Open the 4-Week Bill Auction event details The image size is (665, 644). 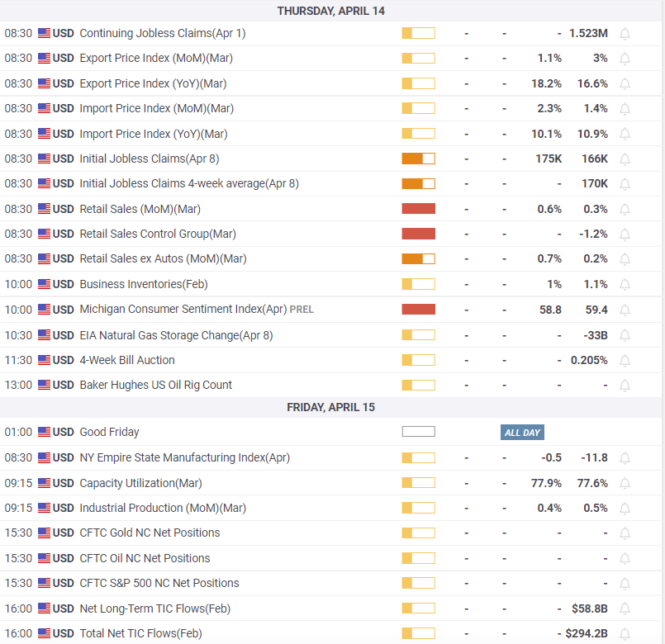(x=126, y=360)
